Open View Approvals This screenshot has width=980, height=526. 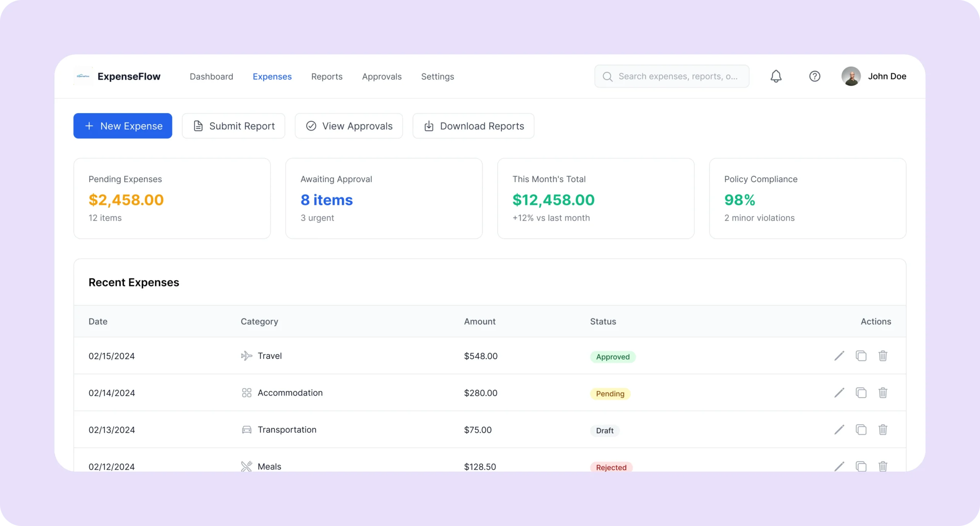click(x=349, y=126)
